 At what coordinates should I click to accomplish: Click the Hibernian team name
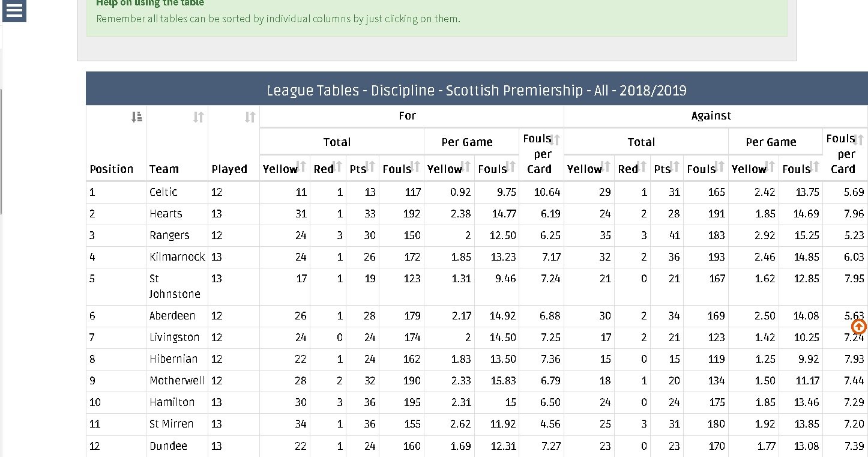tap(173, 359)
